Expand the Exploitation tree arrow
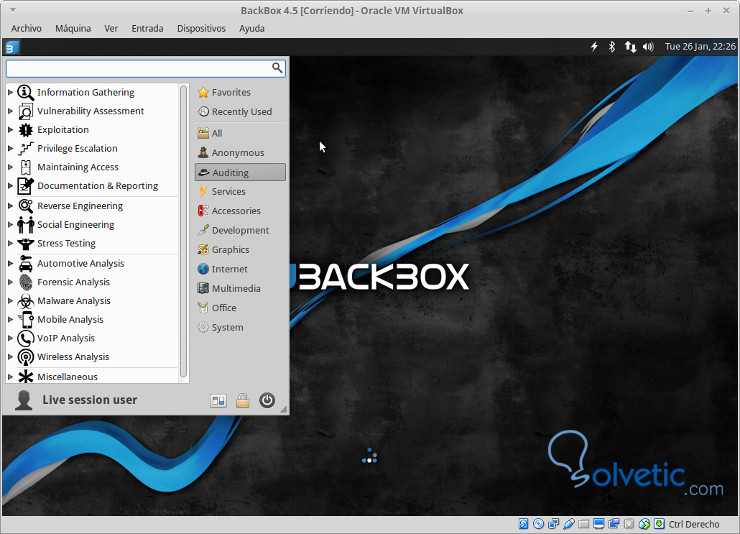740x534 pixels. pos(10,130)
